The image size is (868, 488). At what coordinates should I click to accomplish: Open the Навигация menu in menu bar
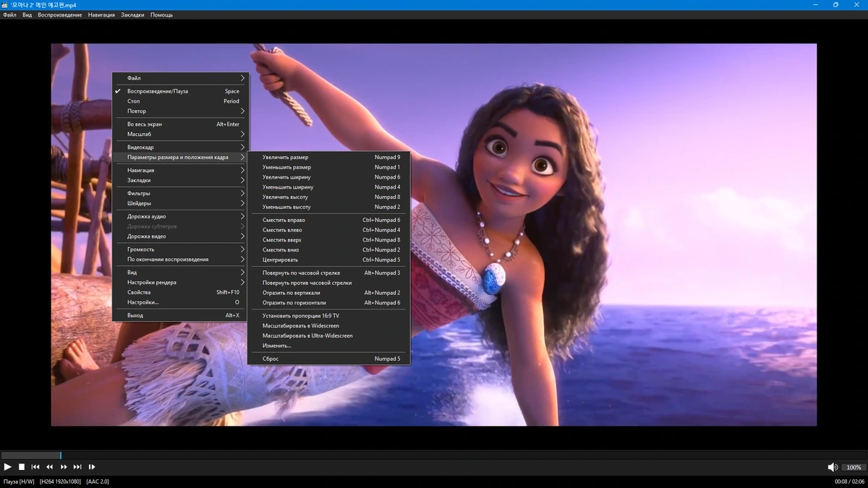click(101, 14)
